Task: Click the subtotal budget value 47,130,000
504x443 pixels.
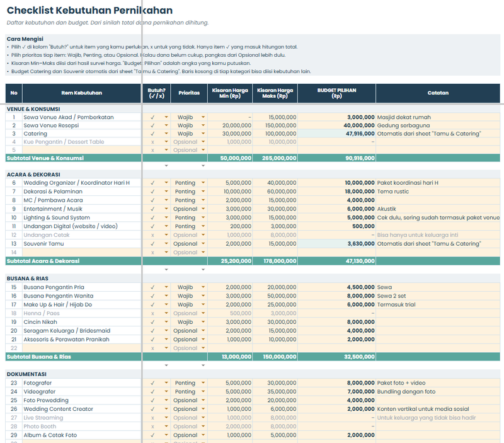Action: click(x=360, y=261)
